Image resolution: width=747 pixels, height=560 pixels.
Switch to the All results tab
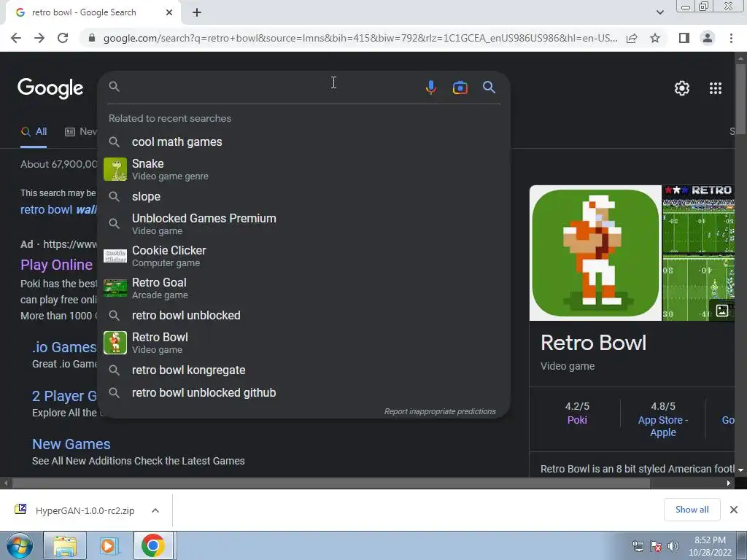click(x=34, y=132)
